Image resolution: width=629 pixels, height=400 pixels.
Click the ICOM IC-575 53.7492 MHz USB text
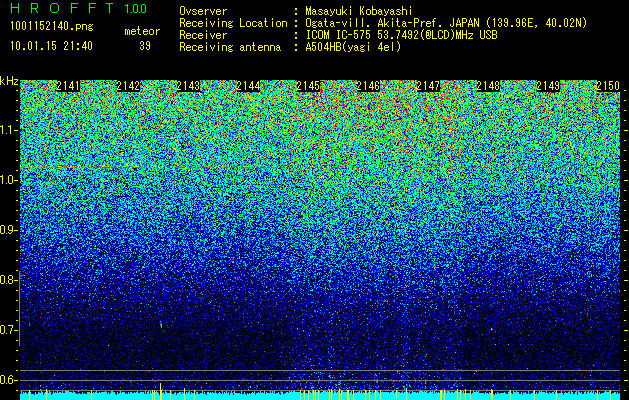[401, 35]
